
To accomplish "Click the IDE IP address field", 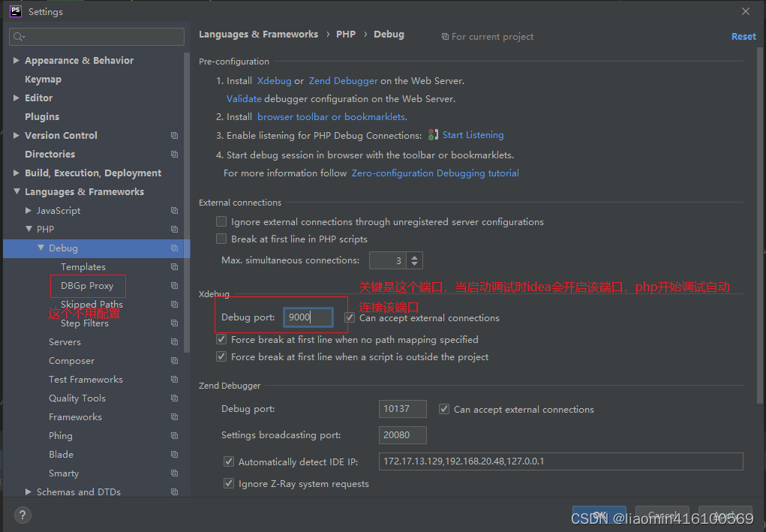I will [x=561, y=461].
